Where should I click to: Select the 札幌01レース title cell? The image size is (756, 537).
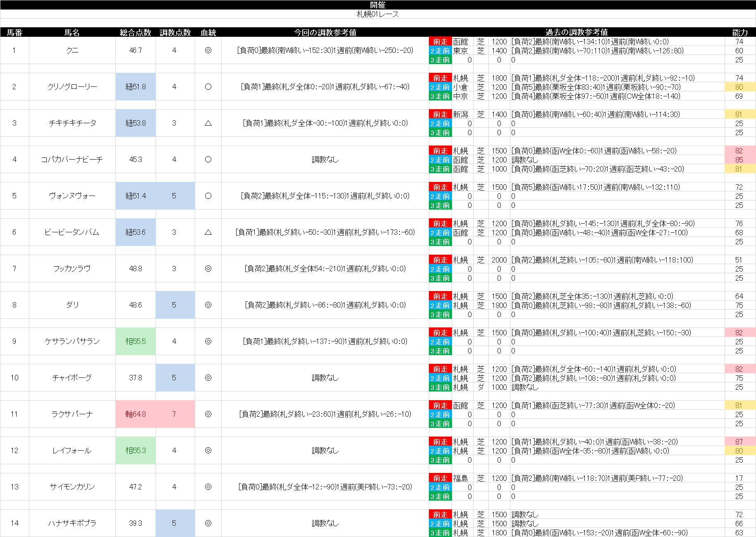378,14
